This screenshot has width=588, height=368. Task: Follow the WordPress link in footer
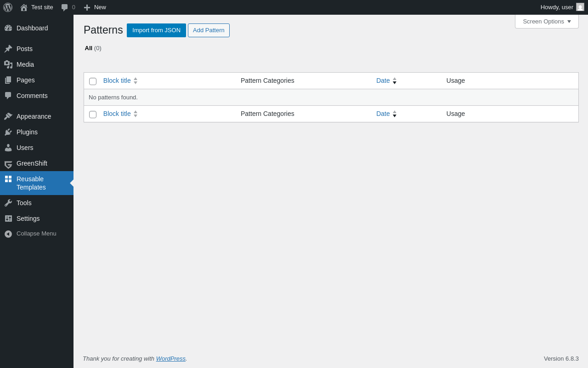tap(171, 358)
